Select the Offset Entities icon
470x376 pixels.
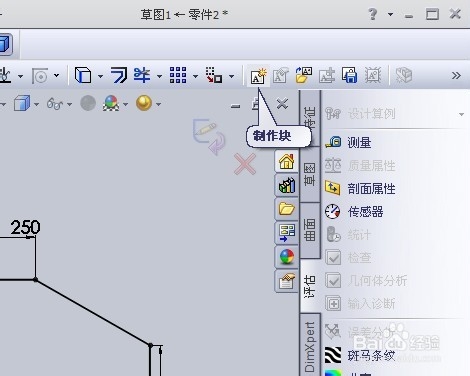pyautogui.click(x=119, y=75)
